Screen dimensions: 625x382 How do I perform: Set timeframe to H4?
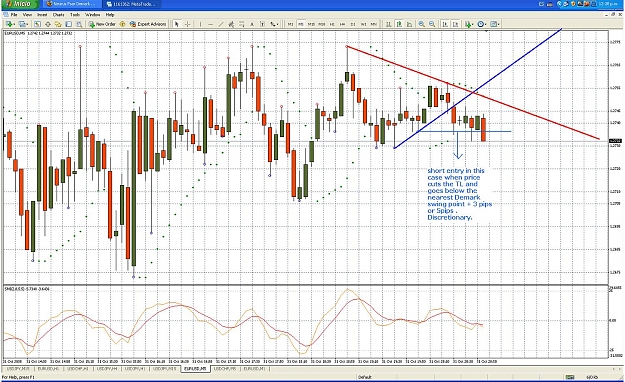point(342,24)
